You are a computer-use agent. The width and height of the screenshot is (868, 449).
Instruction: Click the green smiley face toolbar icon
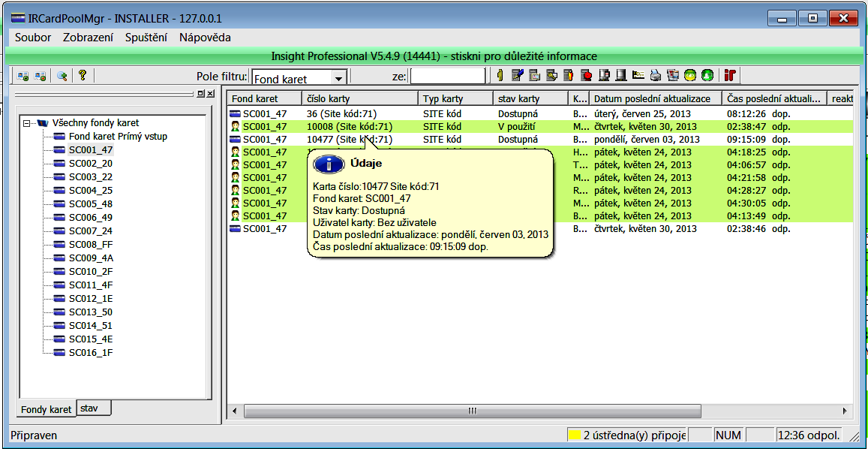point(690,75)
